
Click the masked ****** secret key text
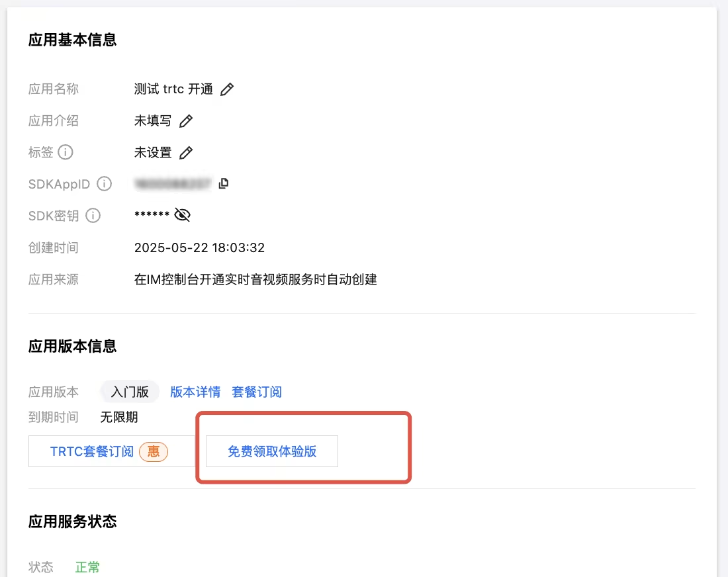(x=152, y=216)
